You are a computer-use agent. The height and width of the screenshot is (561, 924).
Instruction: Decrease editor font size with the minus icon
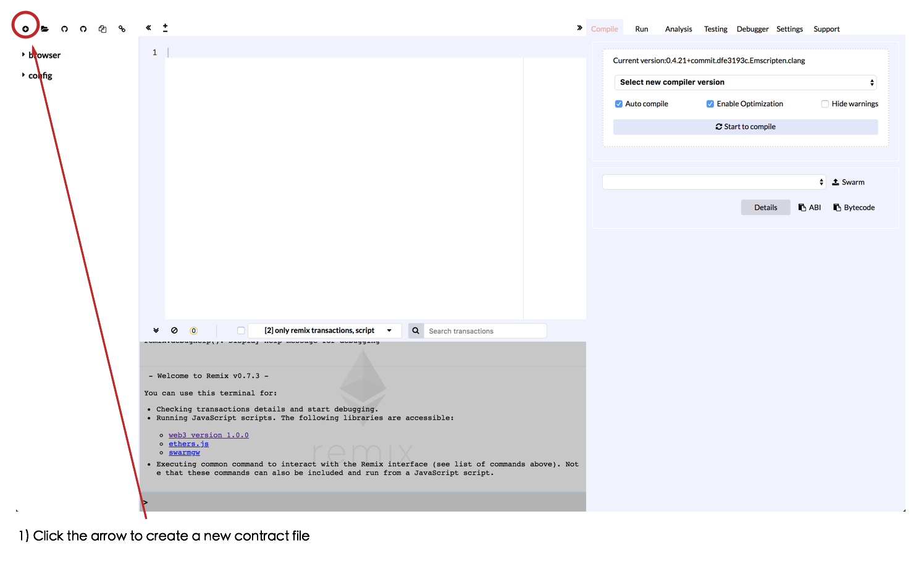point(165,31)
